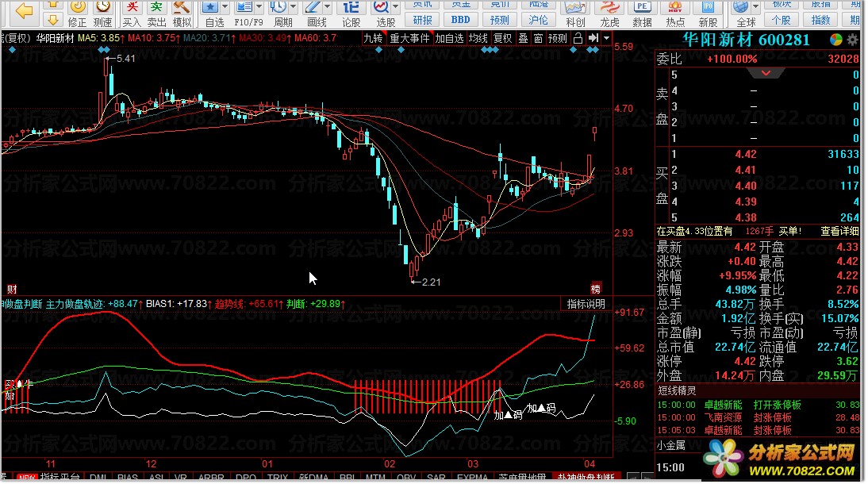This screenshot has width=868, height=484.
Task: Expand the red chevron in sell panel
Action: pos(766,73)
